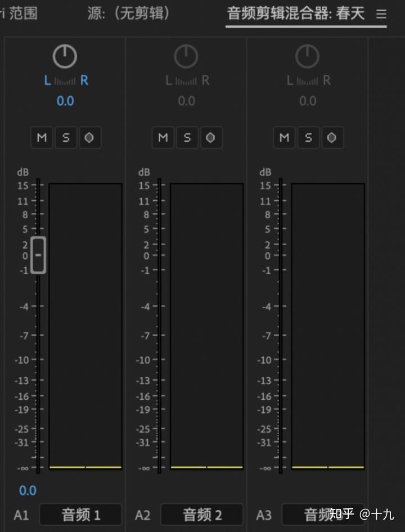
Task: Select the 音频剪辑混合器: 春天 tab
Action: [296, 13]
